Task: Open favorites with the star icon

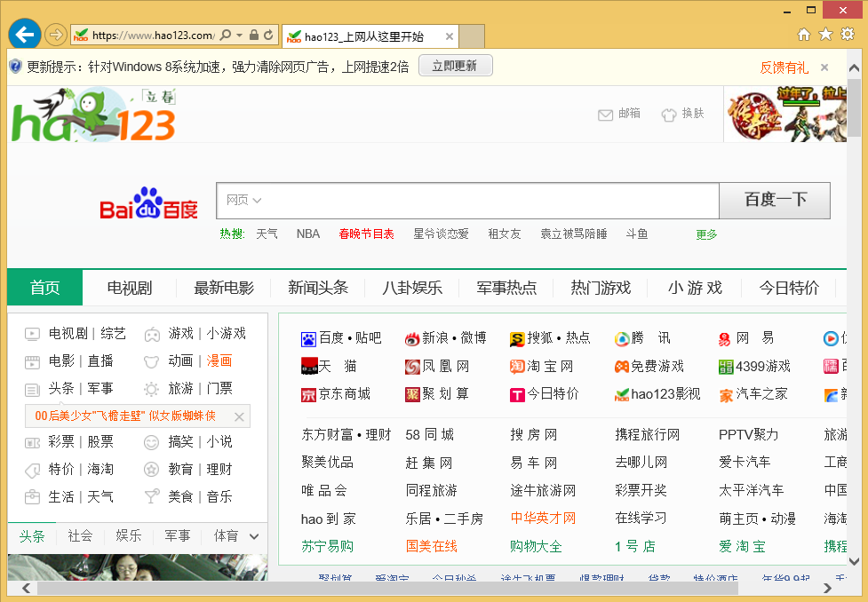Action: 825,35
